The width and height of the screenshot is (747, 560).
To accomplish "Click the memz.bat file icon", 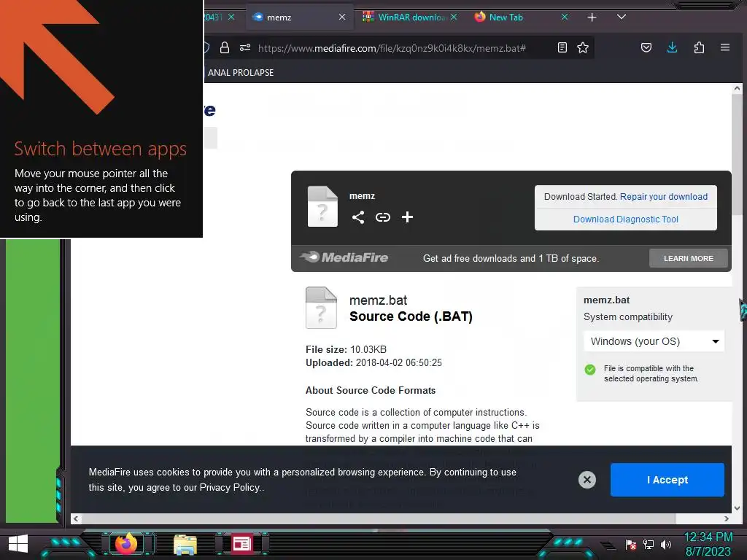I will [321, 308].
